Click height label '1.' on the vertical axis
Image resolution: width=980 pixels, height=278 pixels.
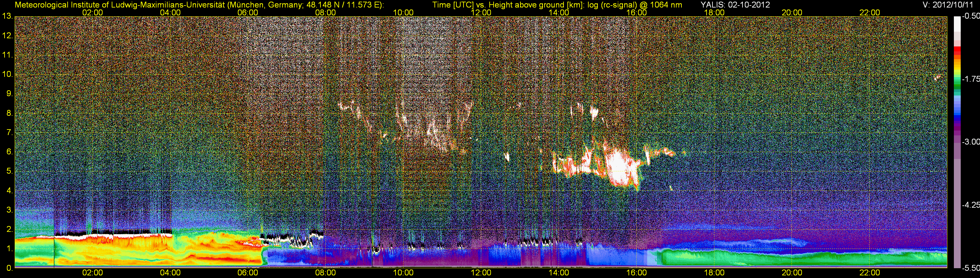coord(9,249)
